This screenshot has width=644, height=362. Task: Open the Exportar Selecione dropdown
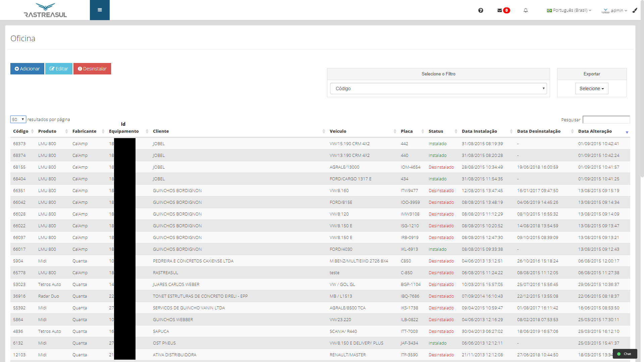click(591, 88)
